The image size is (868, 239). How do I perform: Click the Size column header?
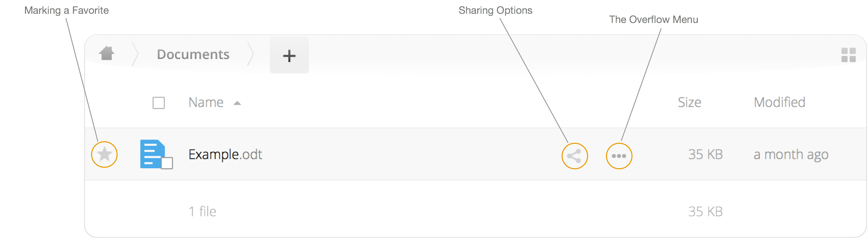(689, 102)
